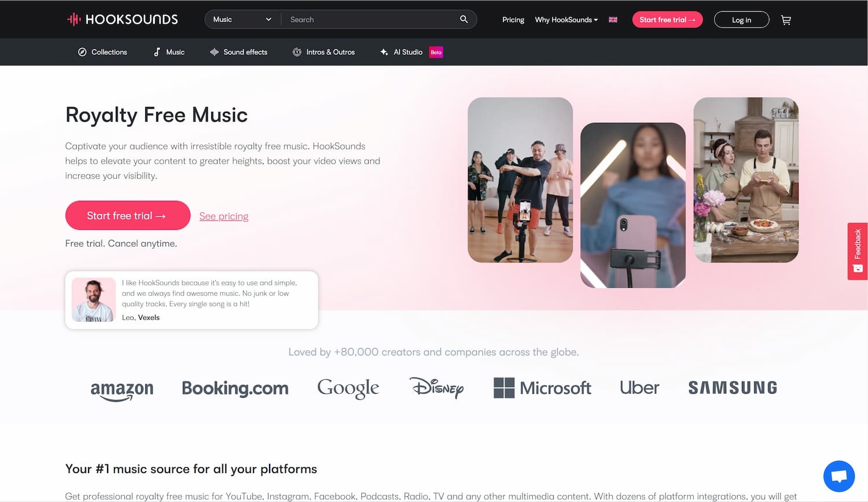Image resolution: width=868 pixels, height=502 pixels.
Task: Click the Google logo
Action: (x=348, y=389)
